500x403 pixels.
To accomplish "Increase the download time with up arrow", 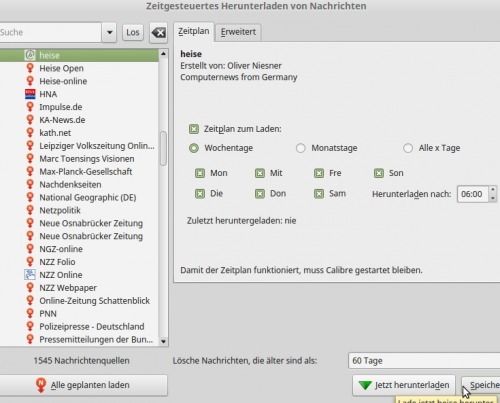I will tap(493, 190).
